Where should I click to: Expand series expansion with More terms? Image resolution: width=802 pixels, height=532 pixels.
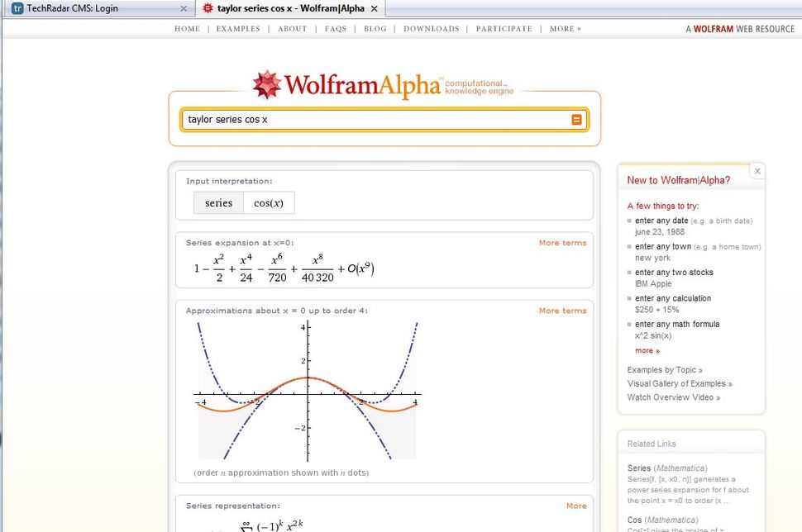[x=562, y=242]
